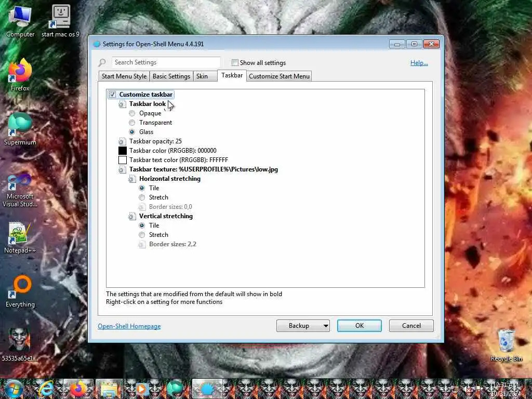Click the network icon in the system tray
Viewport: 532px width, 399px height.
(456, 389)
